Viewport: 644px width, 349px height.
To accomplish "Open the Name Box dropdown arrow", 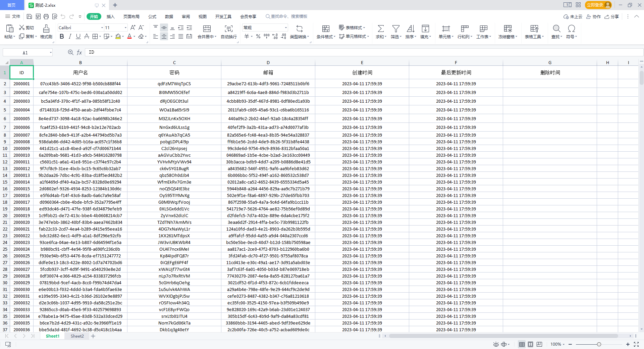I will point(51,52).
